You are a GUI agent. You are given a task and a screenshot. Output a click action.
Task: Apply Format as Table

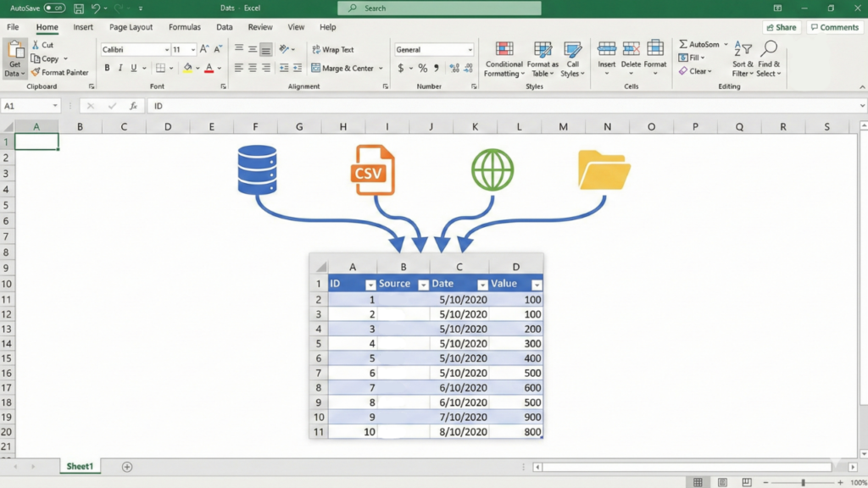(542, 58)
